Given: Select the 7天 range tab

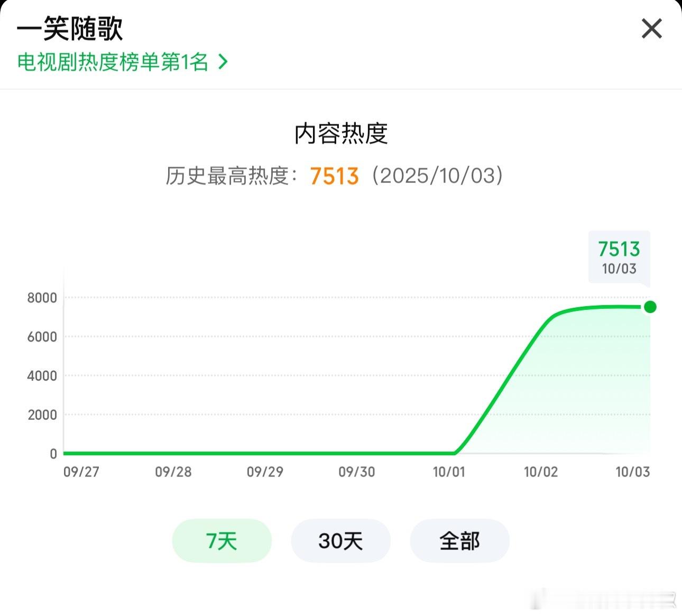Looking at the screenshot, I should pyautogui.click(x=222, y=541).
